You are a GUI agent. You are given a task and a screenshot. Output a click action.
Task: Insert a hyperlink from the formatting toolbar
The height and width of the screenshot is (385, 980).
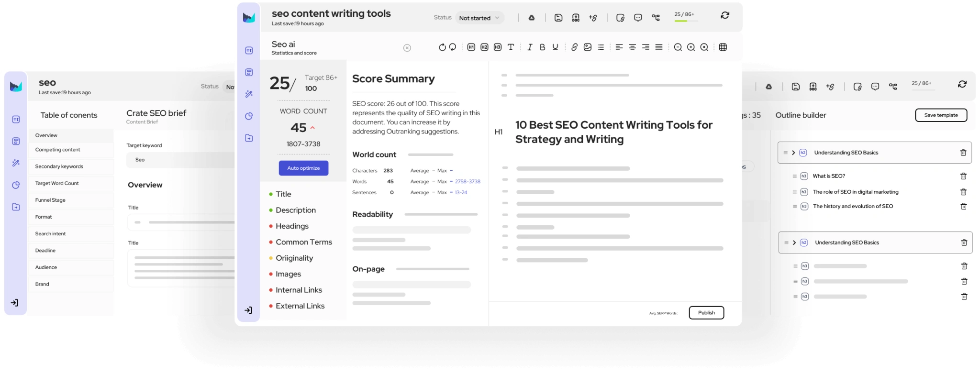click(x=574, y=47)
